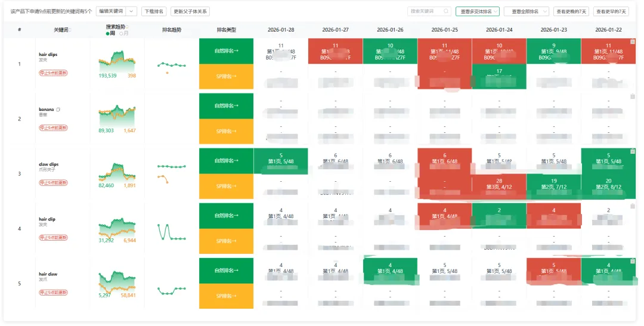Click hair claw green rank 4 on 2026-01-26
Viewport: 644px width, 326px height.
[390, 271]
